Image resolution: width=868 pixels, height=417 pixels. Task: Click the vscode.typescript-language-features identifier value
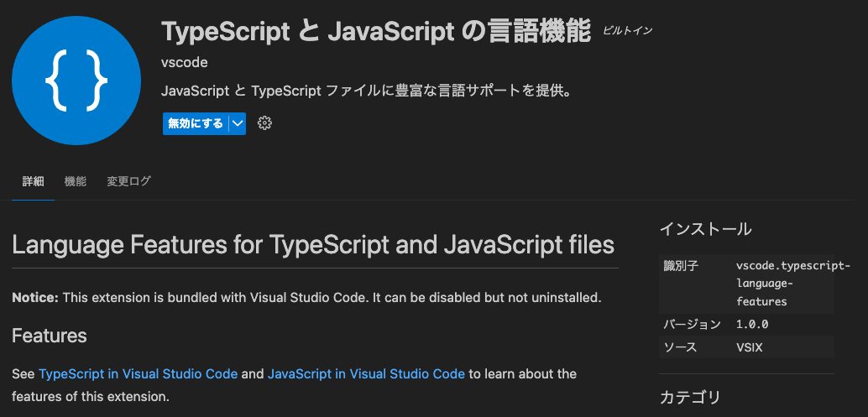tap(792, 284)
